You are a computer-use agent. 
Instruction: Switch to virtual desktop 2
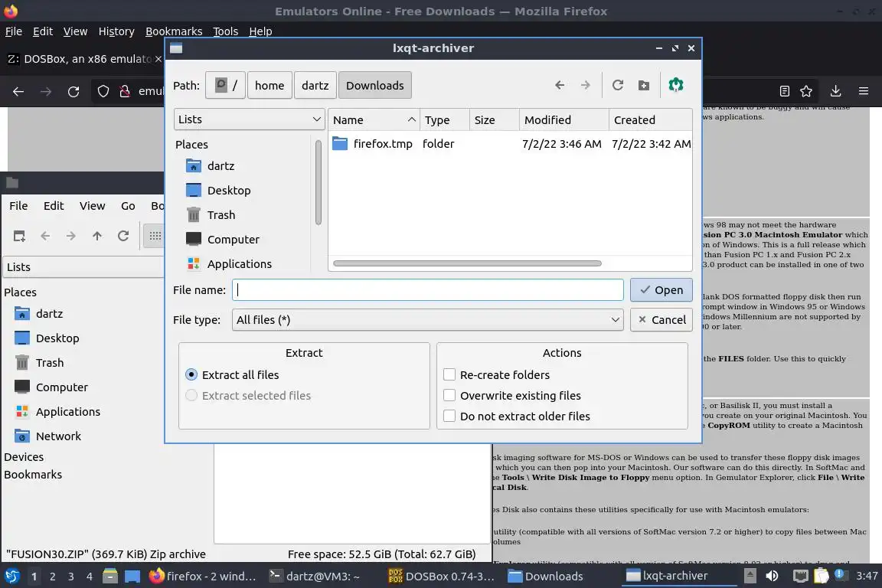coord(52,576)
